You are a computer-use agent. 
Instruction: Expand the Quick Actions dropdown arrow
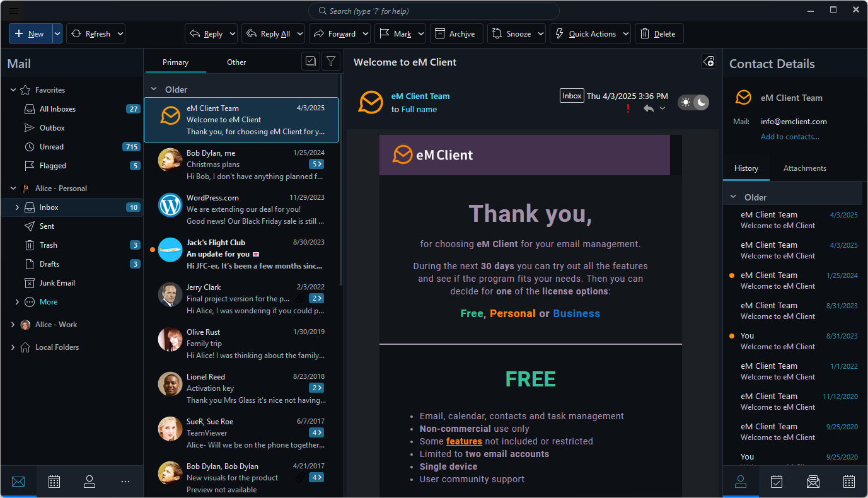[x=625, y=34]
